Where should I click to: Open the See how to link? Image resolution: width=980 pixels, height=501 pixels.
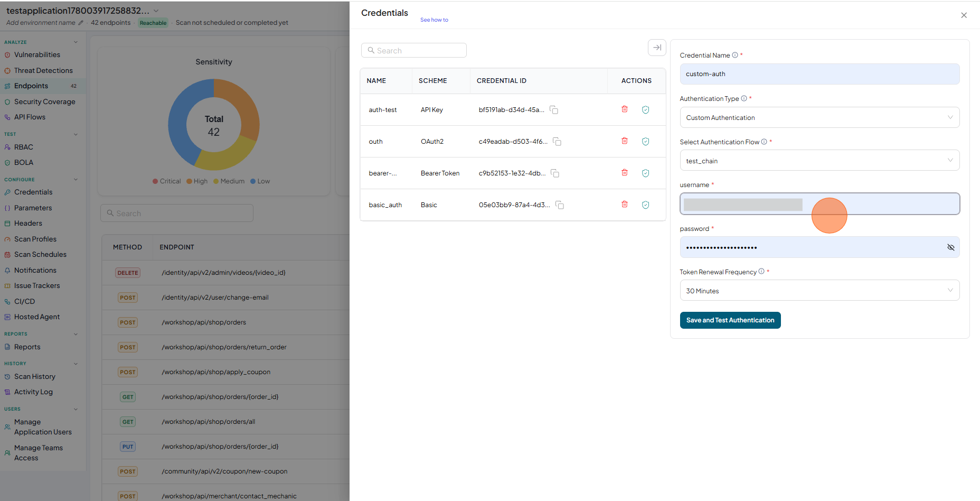coord(434,20)
